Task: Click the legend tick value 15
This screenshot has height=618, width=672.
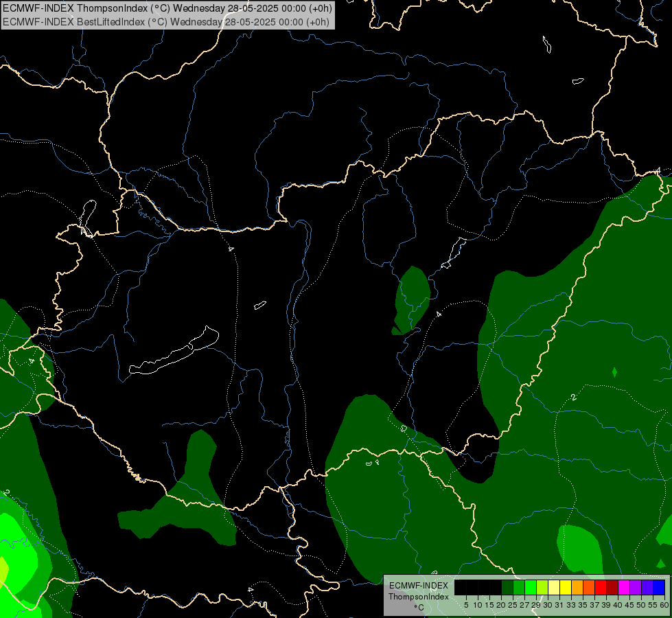Action: [489, 605]
